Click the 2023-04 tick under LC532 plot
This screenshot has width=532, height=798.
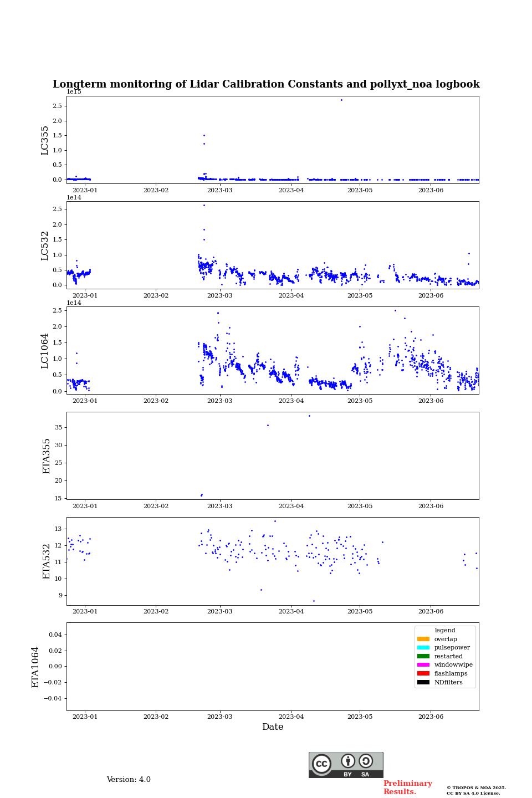coord(291,295)
